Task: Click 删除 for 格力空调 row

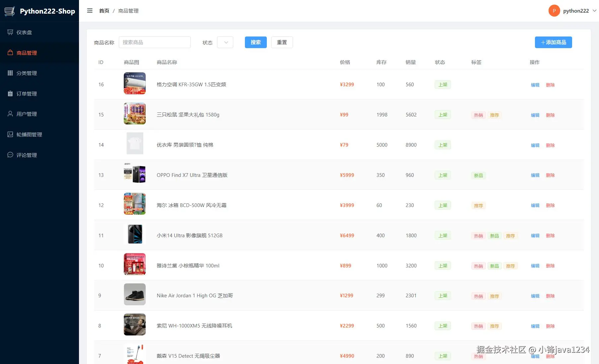Action: click(551, 85)
